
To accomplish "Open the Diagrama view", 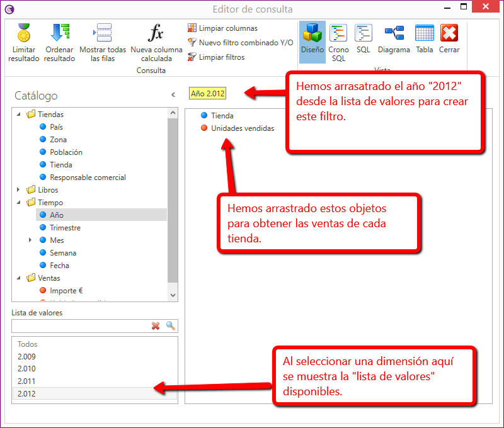I will coord(394,33).
